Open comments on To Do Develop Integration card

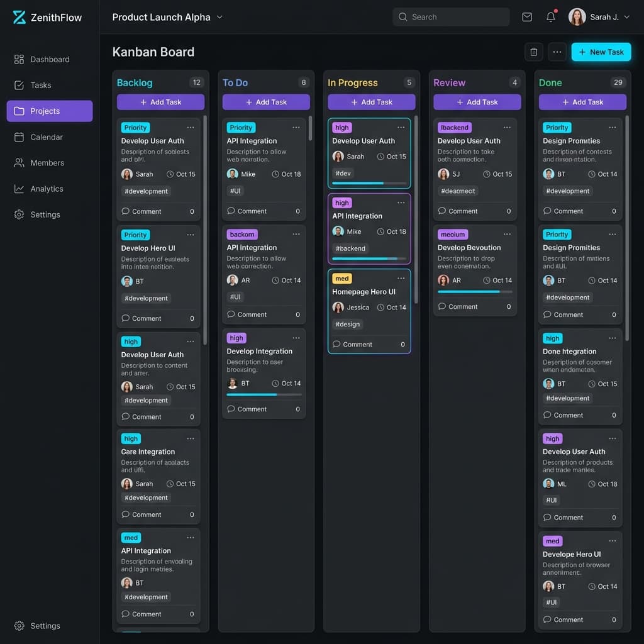(x=247, y=409)
